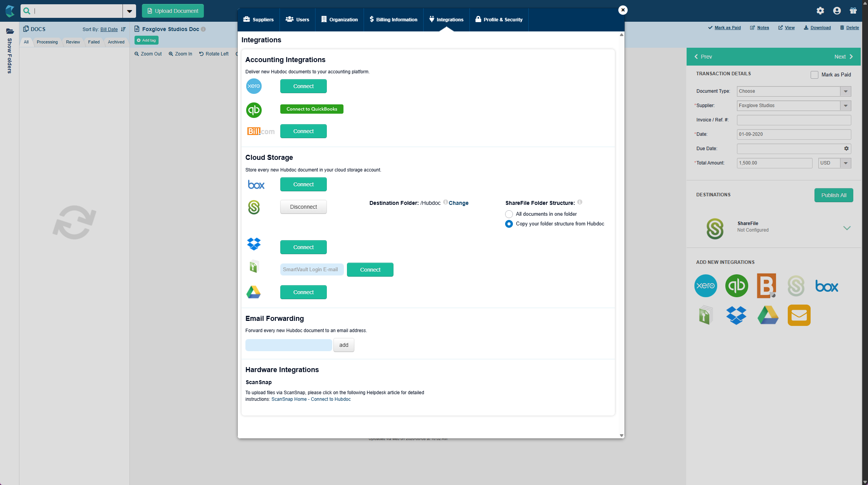Viewport: 868px width, 485px height.
Task: Click Show Folders folder icon
Action: [x=10, y=31]
